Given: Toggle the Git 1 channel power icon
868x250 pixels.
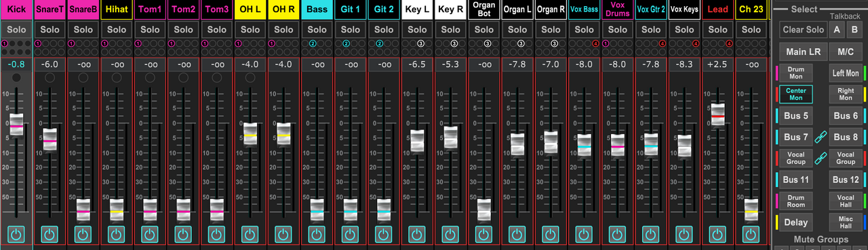Looking at the screenshot, I should (351, 234).
